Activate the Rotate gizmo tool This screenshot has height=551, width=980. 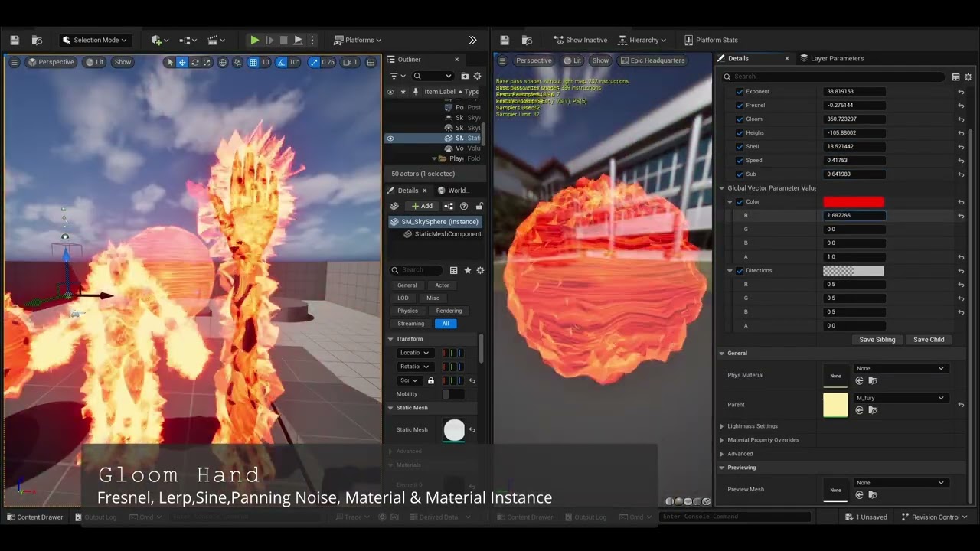point(194,62)
